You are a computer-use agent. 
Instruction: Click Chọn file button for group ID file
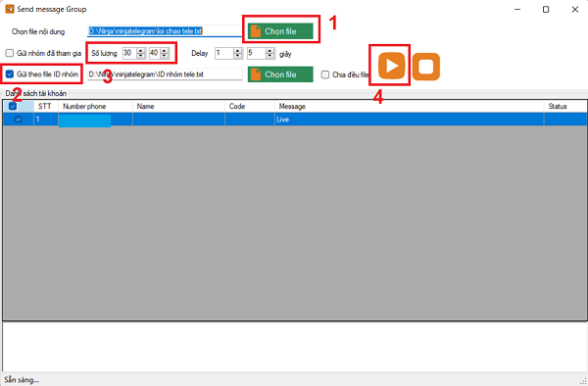click(280, 74)
